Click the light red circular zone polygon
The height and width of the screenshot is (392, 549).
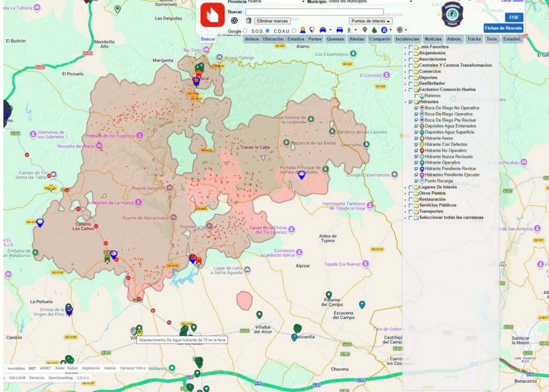[244, 300]
